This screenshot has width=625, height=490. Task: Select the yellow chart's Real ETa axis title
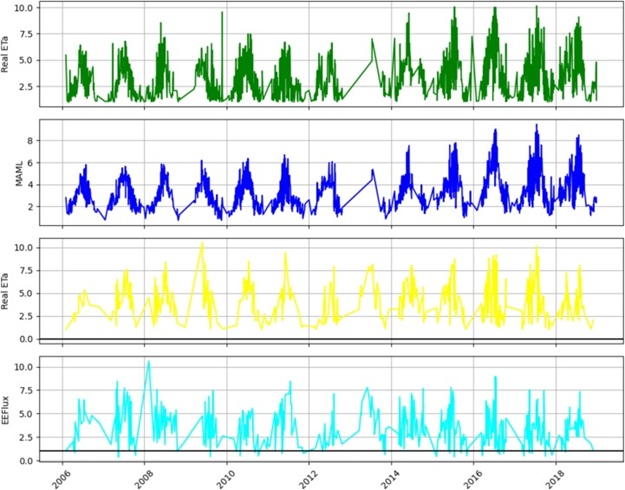[x=5, y=291]
